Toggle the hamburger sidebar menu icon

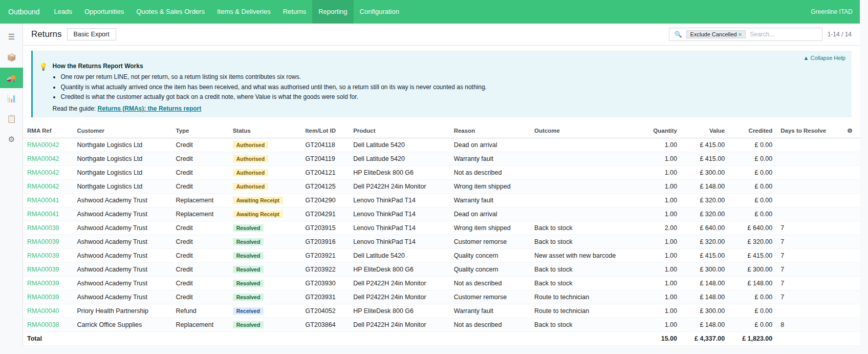[11, 37]
